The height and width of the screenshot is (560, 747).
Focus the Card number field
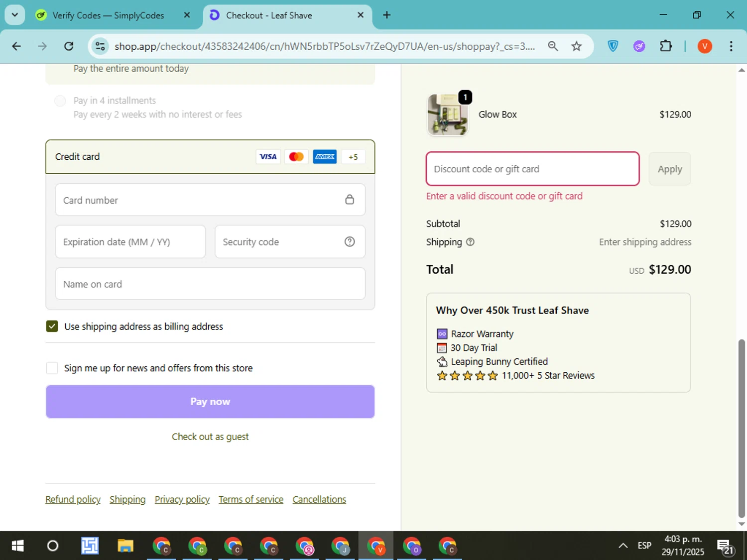pos(210,200)
